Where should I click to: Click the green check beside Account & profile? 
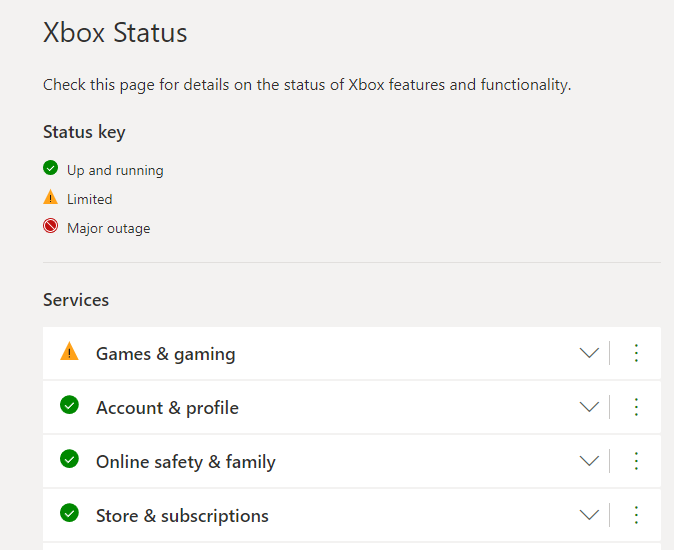tap(69, 405)
